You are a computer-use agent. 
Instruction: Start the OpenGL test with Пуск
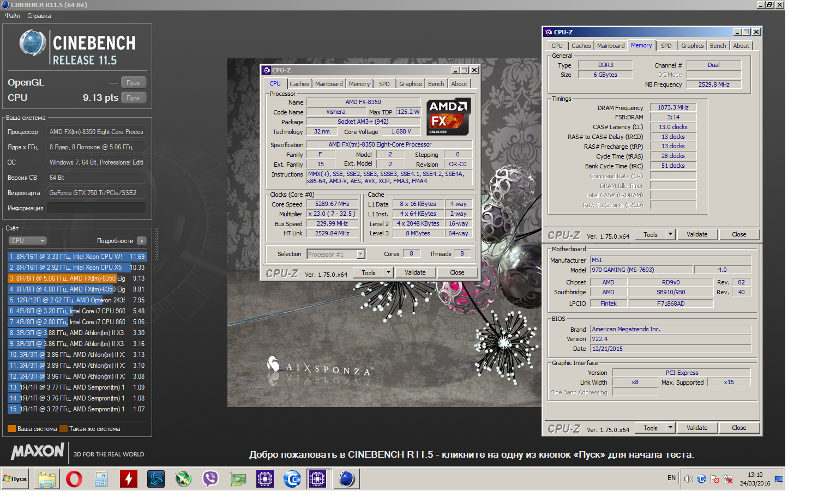click(133, 83)
